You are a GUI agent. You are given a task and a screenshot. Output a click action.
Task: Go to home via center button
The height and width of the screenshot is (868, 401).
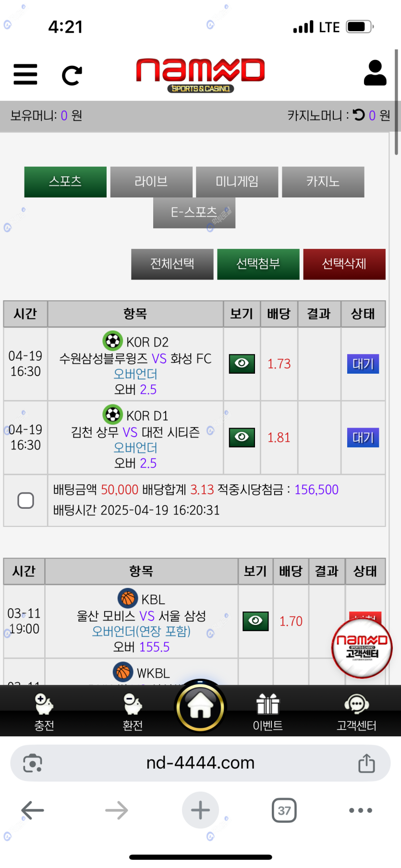200,707
